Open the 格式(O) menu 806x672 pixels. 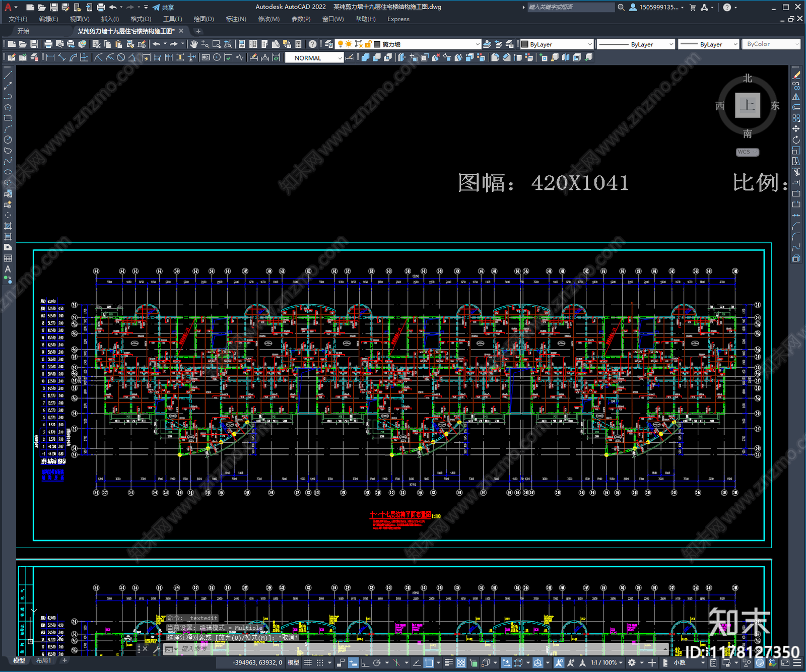pos(141,19)
